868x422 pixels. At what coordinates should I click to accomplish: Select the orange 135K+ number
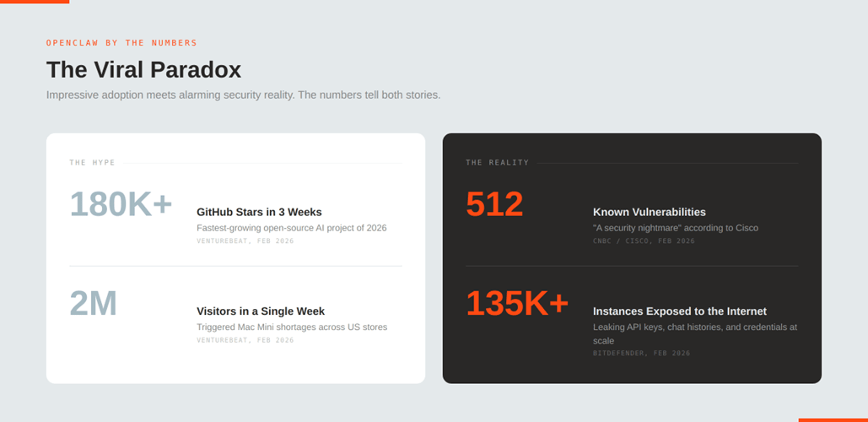click(x=517, y=304)
